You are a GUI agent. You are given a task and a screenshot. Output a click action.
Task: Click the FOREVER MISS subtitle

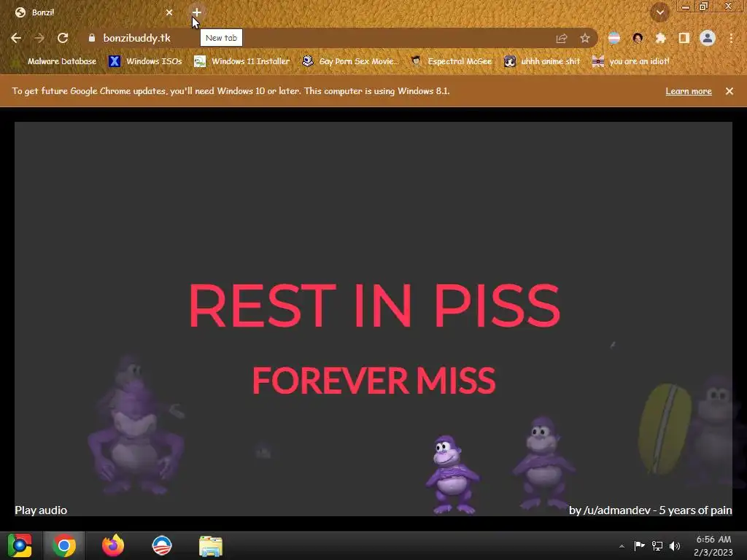point(374,381)
